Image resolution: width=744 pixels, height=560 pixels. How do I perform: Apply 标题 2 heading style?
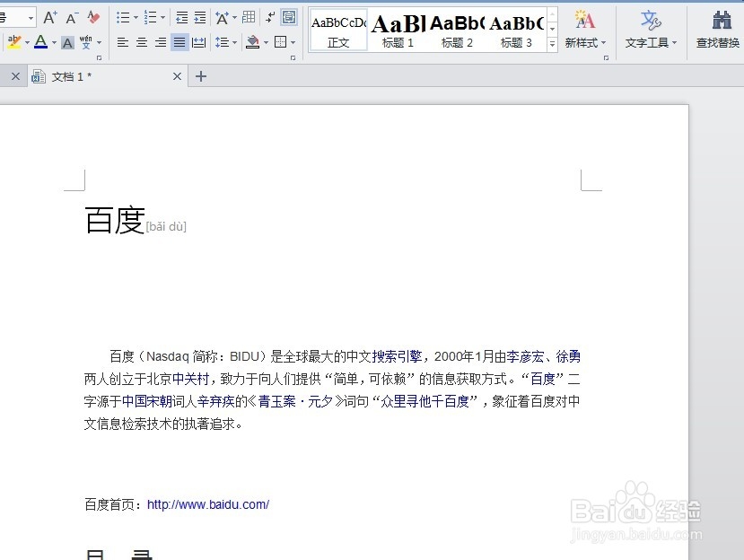457,30
